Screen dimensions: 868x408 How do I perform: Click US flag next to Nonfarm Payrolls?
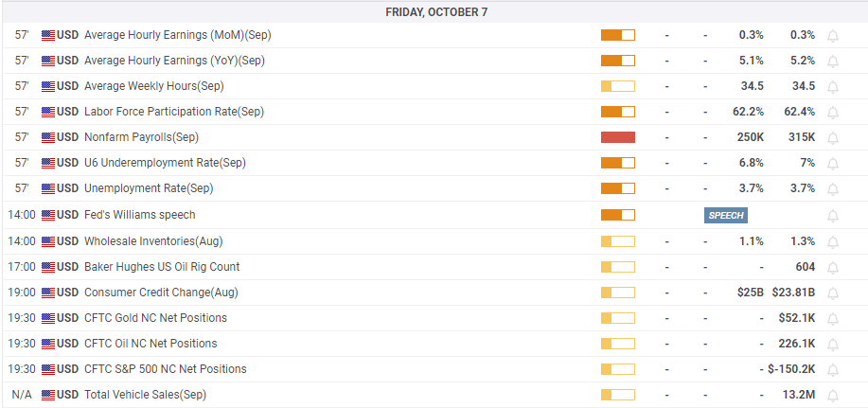pyautogui.click(x=48, y=137)
